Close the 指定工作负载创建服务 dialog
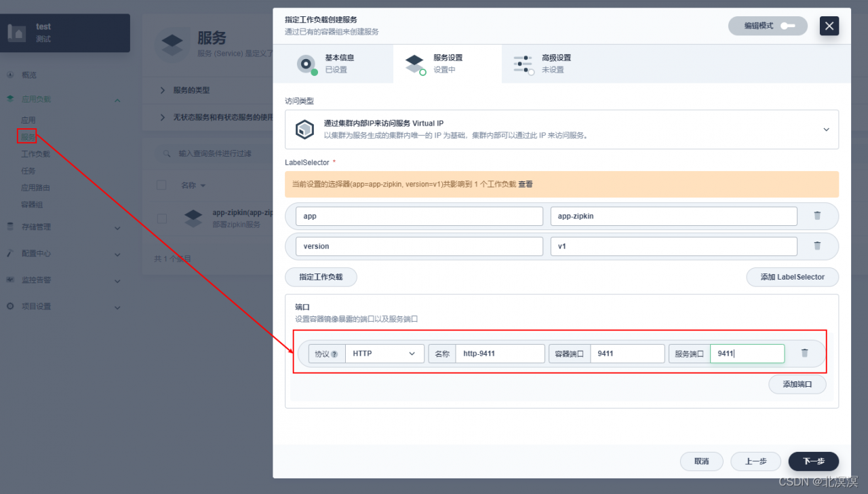Viewport: 868px width, 494px height. point(829,26)
